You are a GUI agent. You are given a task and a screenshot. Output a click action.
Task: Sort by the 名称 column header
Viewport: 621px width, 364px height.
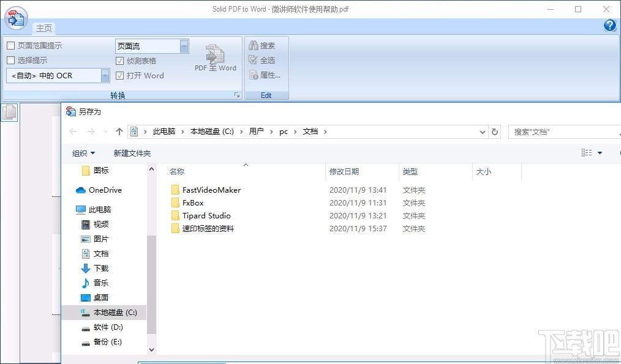click(x=177, y=172)
